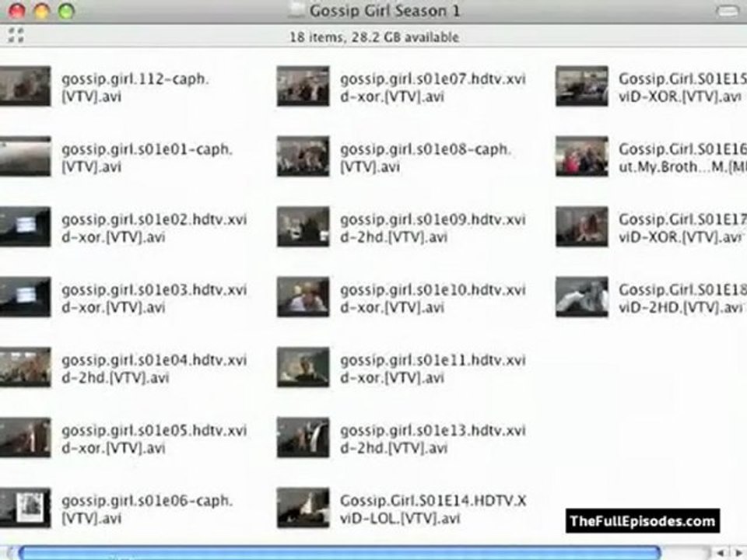The width and height of the screenshot is (747, 560).
Task: Click the folder proxy icon in title bar
Action: pos(296,10)
